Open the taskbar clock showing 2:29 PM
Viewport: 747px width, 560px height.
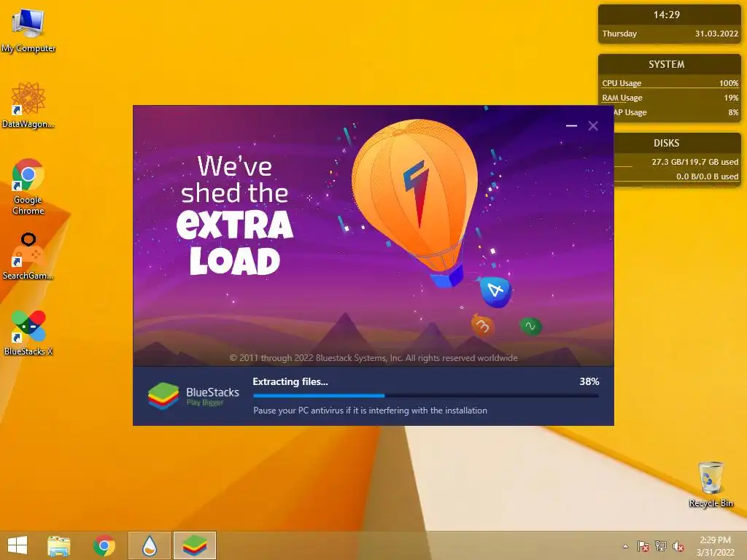coord(715,546)
